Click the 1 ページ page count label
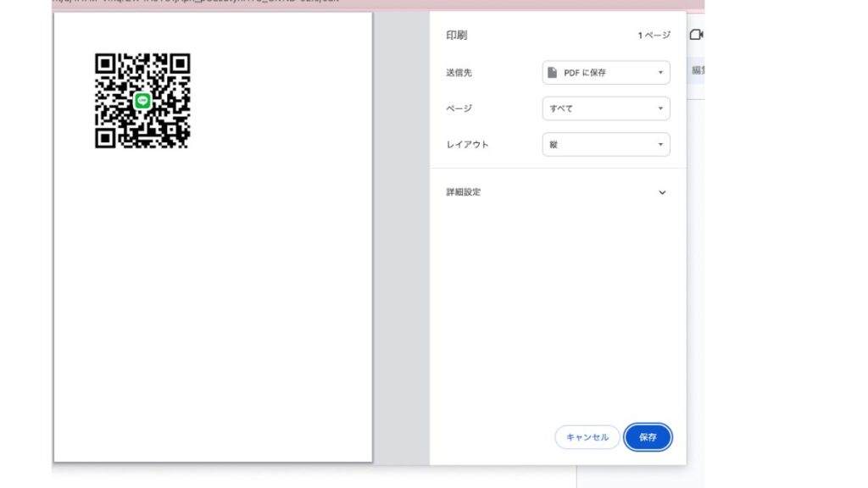868x488 pixels. pos(653,35)
